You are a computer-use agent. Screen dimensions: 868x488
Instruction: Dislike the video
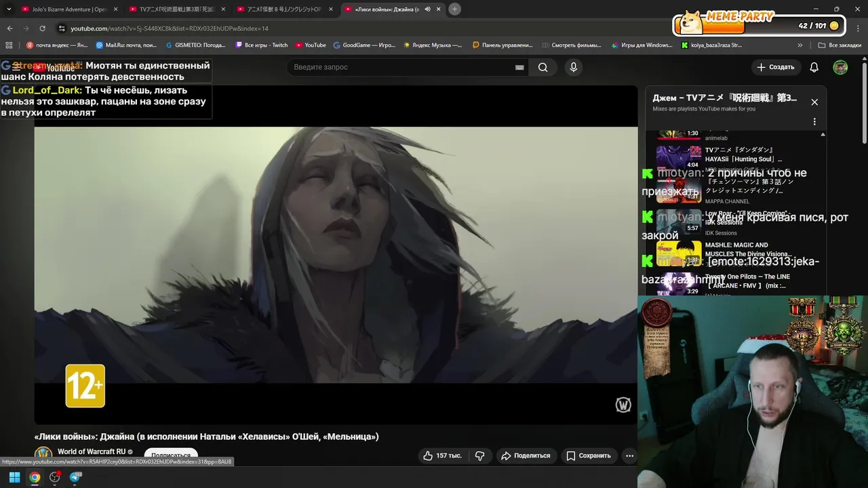pyautogui.click(x=480, y=455)
